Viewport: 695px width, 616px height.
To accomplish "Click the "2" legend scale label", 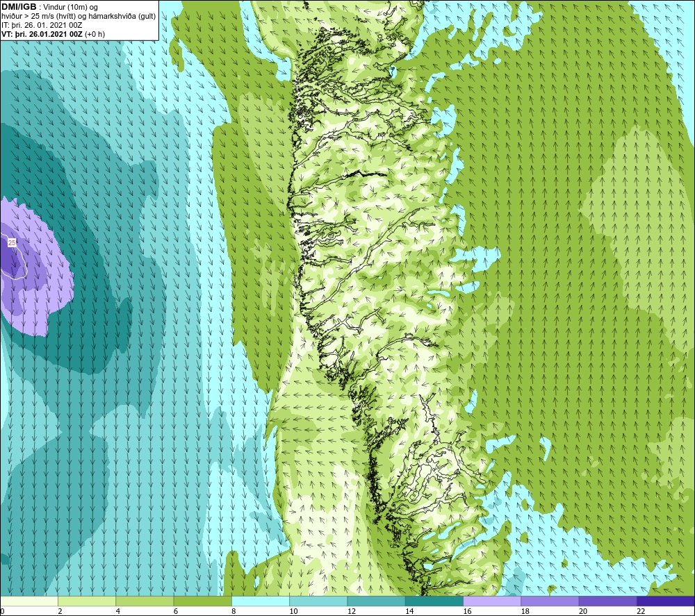I will 60,611.
